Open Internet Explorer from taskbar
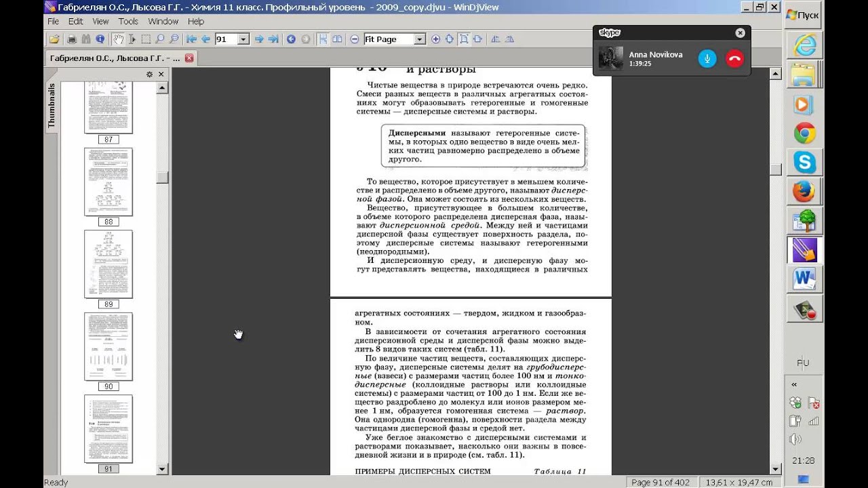The height and width of the screenshot is (488, 868). click(x=804, y=45)
